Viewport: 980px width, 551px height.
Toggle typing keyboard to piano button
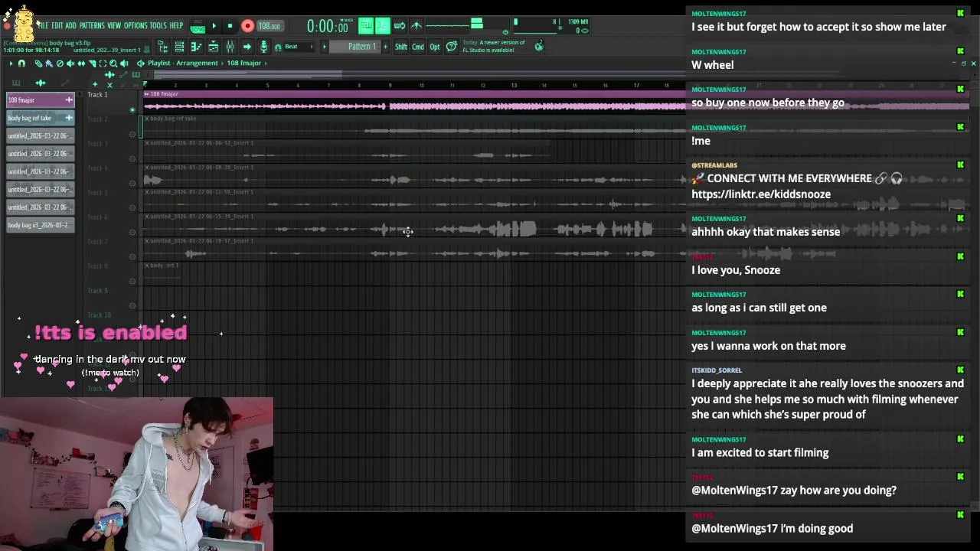[x=366, y=26]
